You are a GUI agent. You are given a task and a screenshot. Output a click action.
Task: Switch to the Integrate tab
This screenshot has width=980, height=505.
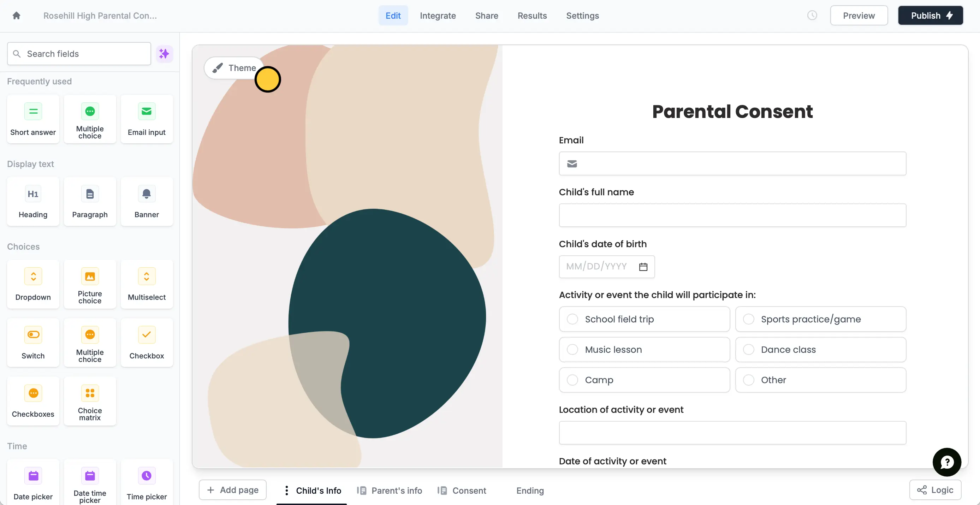point(438,16)
